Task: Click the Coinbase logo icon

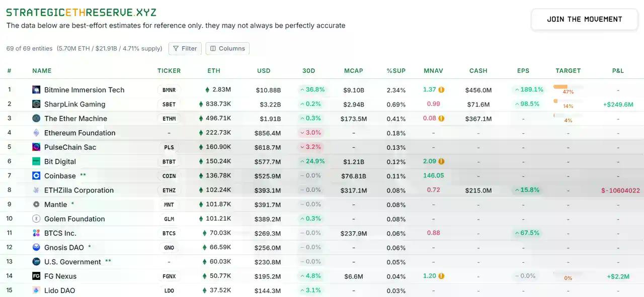Action: tap(36, 176)
